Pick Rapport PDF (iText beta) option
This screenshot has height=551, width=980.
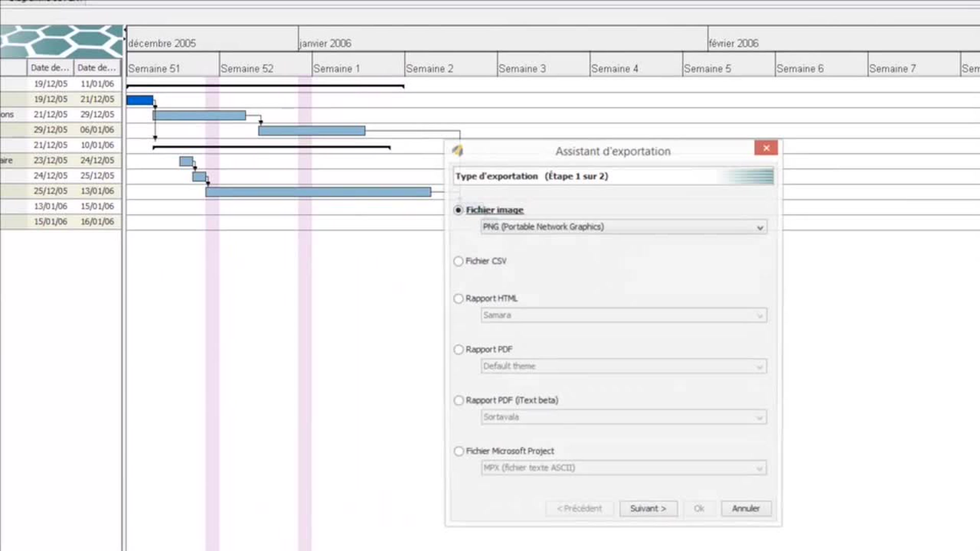458,400
